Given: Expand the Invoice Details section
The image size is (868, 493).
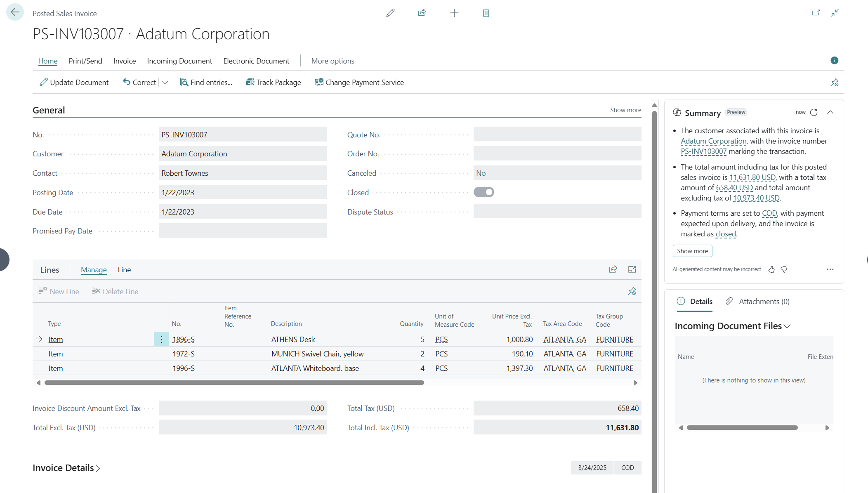Looking at the screenshot, I should tap(66, 468).
